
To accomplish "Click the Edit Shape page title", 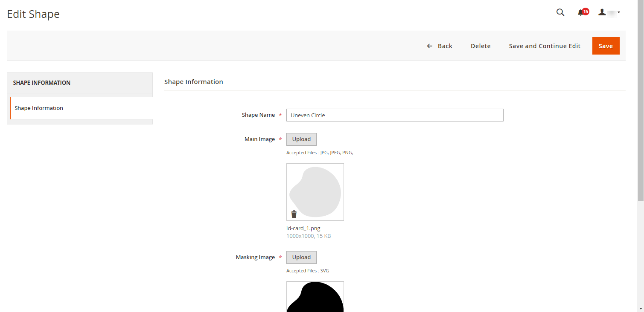I will coord(33,14).
